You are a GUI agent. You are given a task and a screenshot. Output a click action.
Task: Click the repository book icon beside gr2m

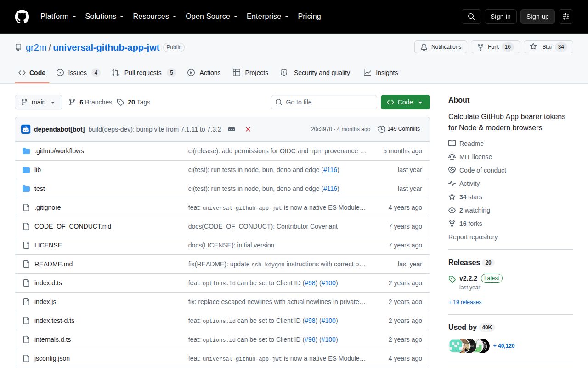(18, 47)
